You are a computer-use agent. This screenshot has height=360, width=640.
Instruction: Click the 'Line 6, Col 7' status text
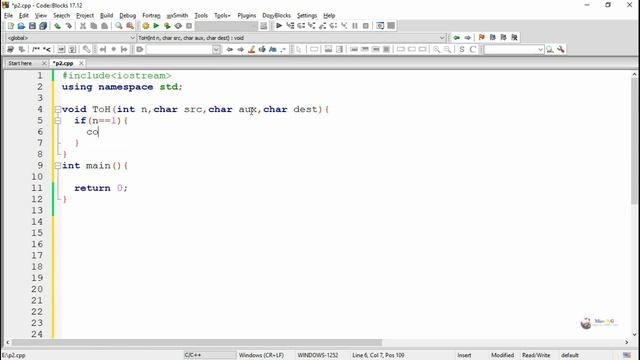pyautogui.click(x=378, y=355)
